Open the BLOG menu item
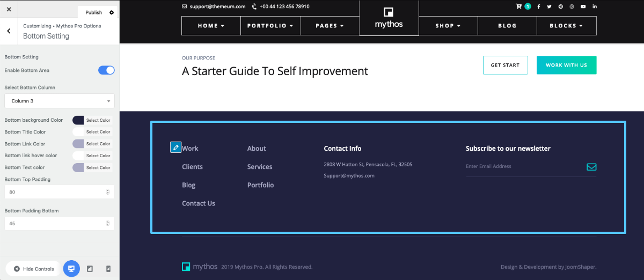Screen dimensions: 644x280 [x=507, y=26]
